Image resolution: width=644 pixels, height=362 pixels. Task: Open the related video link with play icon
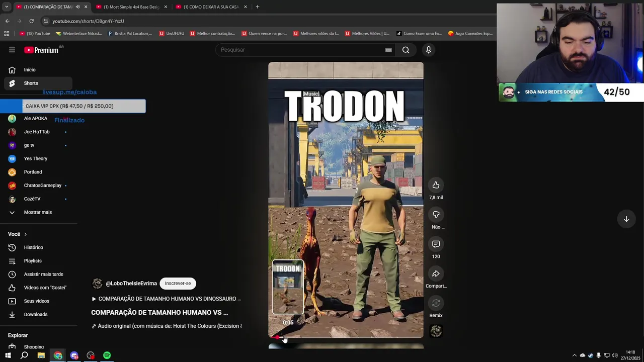click(166, 299)
